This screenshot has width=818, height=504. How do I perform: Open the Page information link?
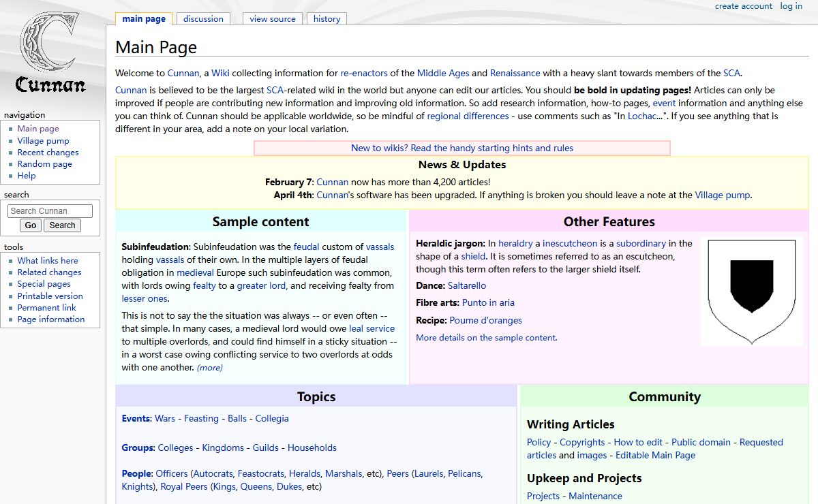point(51,319)
